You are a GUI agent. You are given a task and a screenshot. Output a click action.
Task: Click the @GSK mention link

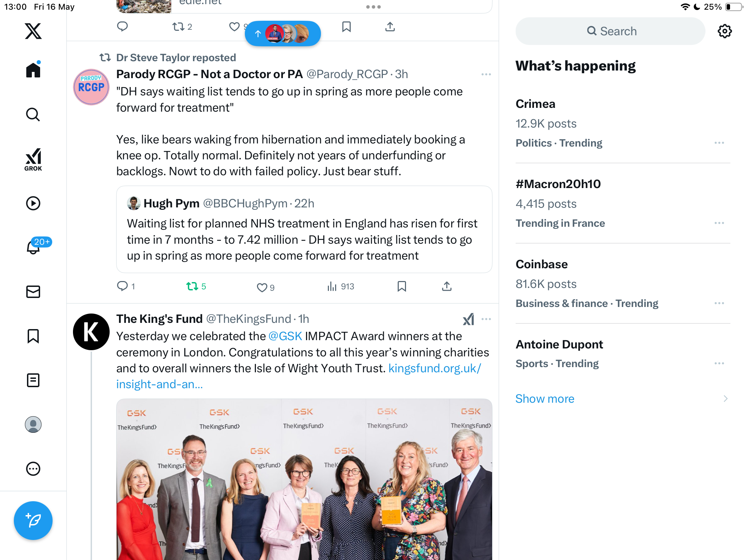tap(285, 336)
